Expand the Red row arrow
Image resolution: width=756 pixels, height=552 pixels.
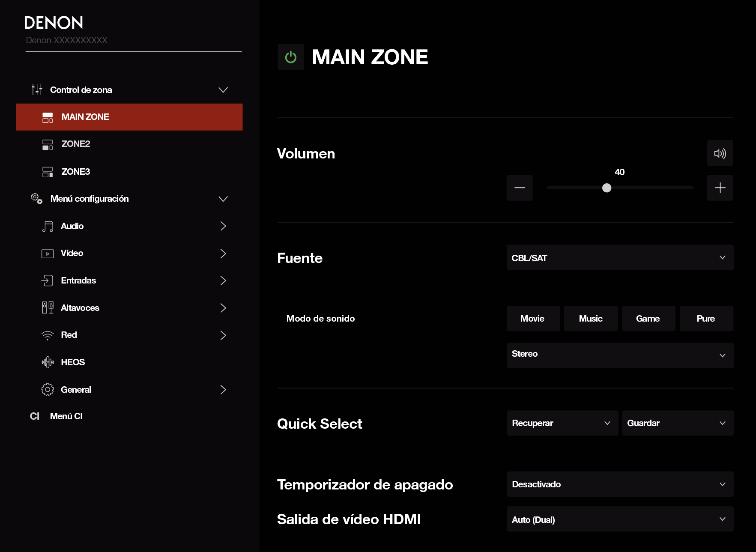[223, 335]
